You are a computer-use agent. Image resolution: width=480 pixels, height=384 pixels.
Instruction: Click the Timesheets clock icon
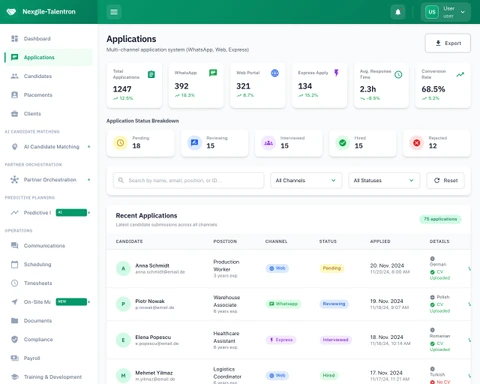[14, 283]
